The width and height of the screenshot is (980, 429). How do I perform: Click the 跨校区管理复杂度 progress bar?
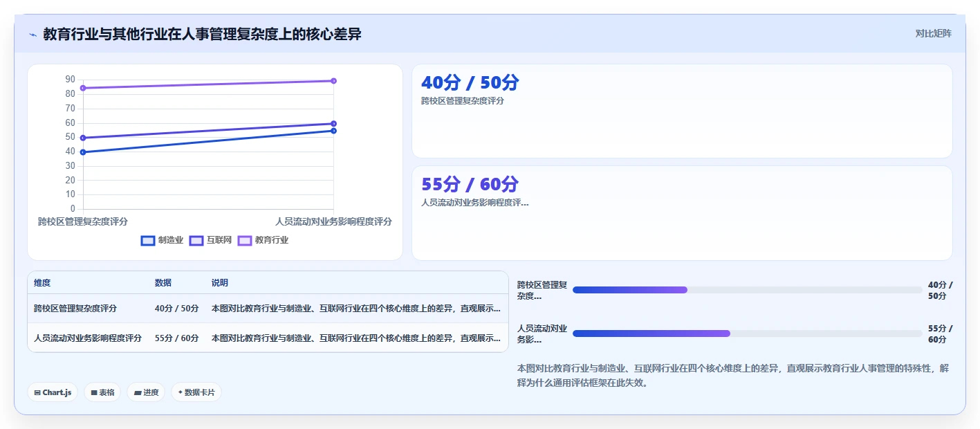point(747,290)
